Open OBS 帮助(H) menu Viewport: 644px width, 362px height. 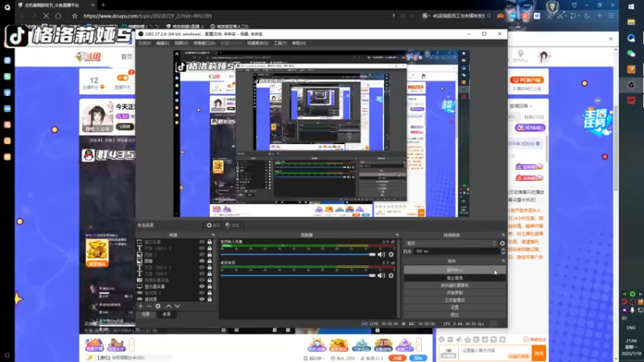(x=299, y=43)
